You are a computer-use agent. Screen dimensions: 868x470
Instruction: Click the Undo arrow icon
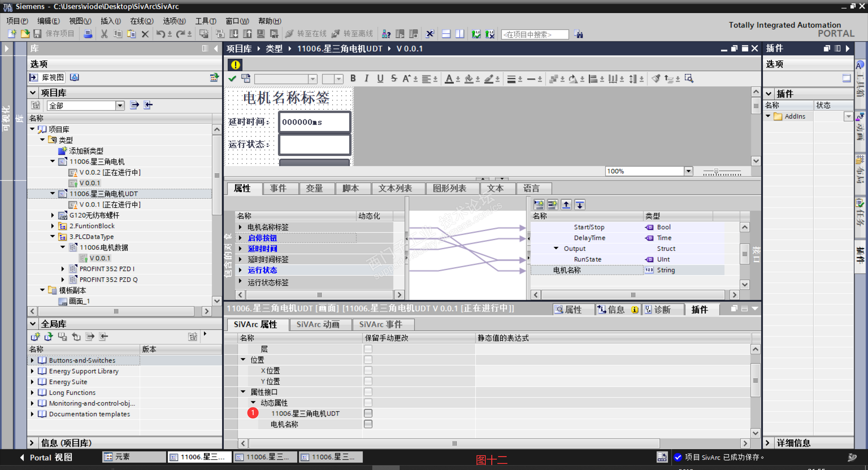[160, 34]
